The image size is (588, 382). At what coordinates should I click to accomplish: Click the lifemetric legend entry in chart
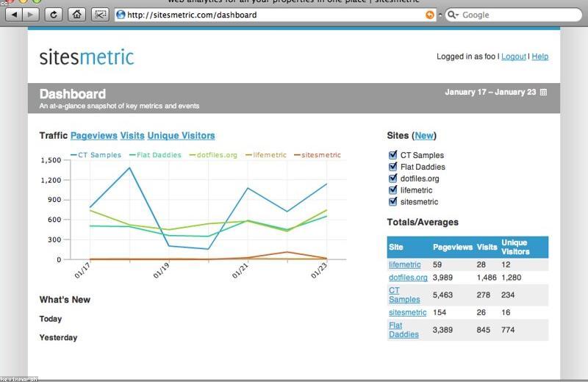(x=266, y=155)
